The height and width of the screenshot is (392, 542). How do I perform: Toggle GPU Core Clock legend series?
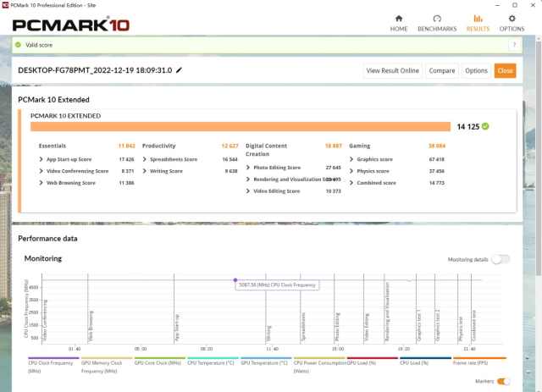160,362
